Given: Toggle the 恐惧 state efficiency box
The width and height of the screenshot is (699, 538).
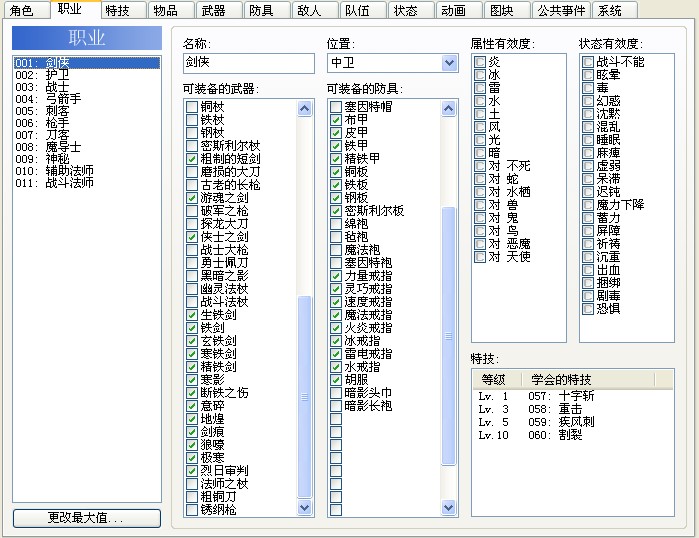Looking at the screenshot, I should (x=588, y=309).
